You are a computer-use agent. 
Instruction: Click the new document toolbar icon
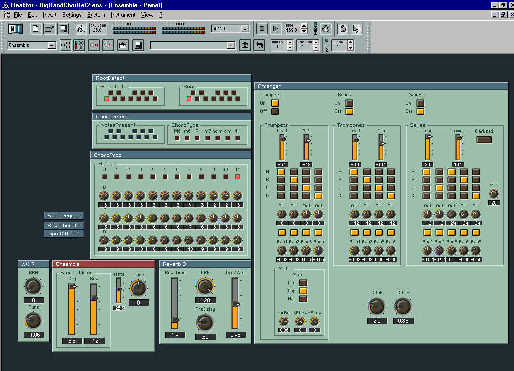[x=36, y=29]
